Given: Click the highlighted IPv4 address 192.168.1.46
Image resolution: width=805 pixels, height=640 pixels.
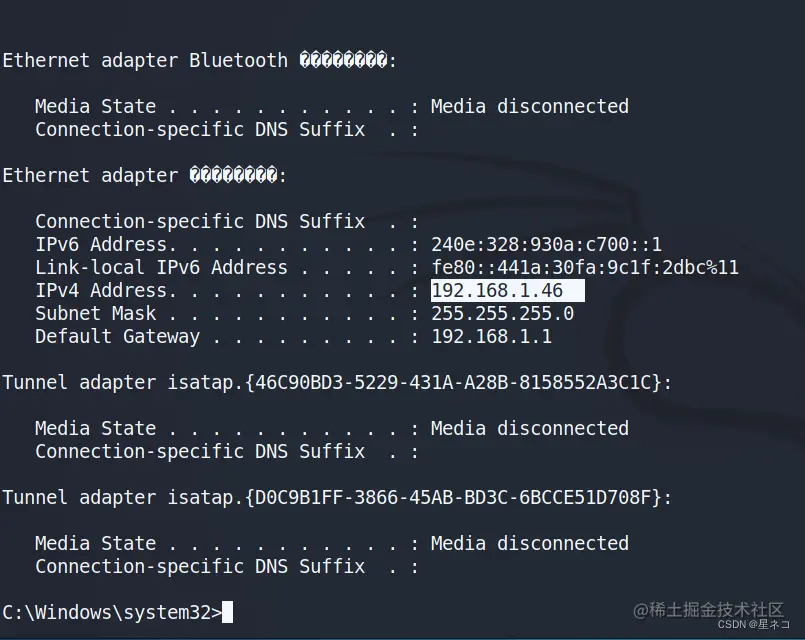Looking at the screenshot, I should tap(497, 291).
